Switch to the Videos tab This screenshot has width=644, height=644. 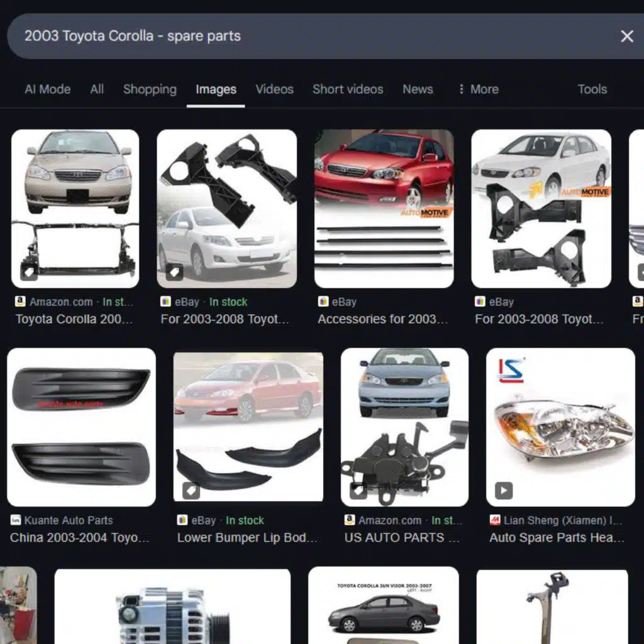point(274,89)
